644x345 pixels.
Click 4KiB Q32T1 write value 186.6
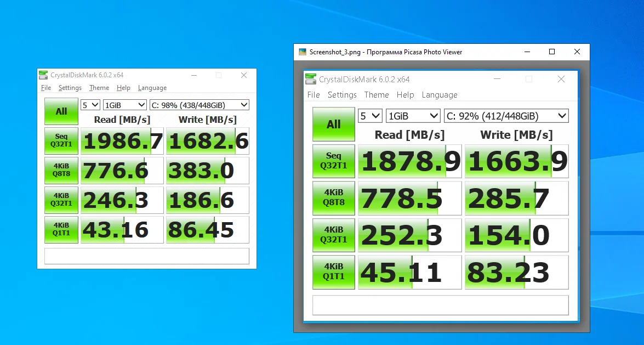(x=208, y=200)
